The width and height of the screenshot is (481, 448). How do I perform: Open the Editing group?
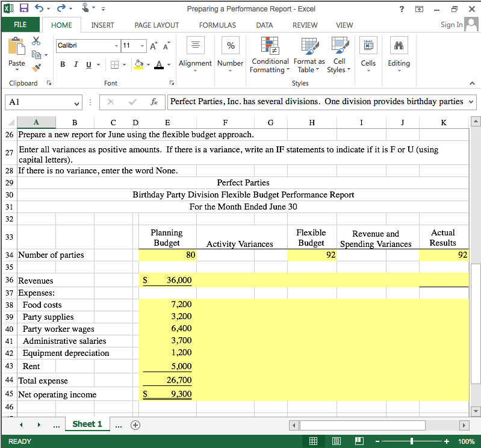point(399,54)
